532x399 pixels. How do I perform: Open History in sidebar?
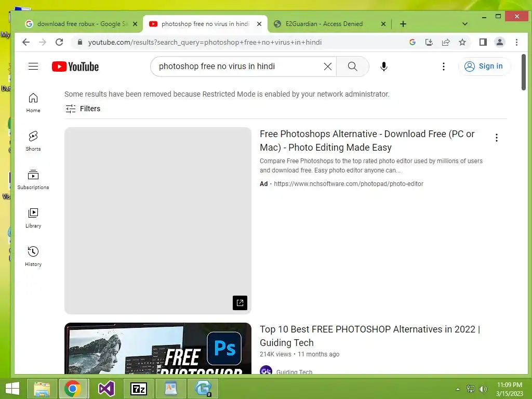[x=33, y=257]
